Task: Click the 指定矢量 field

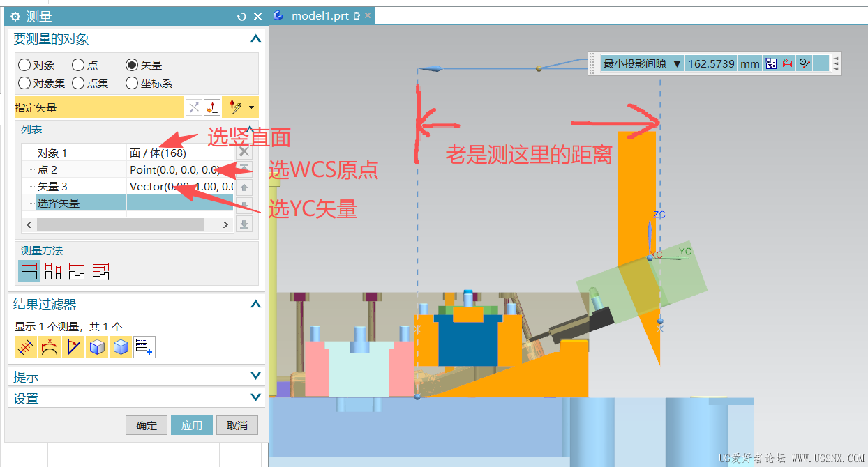Action: (98, 107)
